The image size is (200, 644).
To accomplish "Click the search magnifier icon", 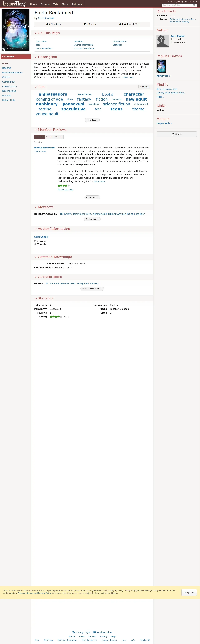I will tap(194, 5).
